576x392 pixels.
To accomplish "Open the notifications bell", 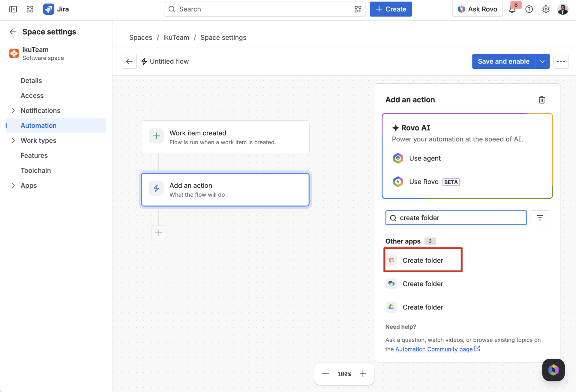I will (512, 9).
